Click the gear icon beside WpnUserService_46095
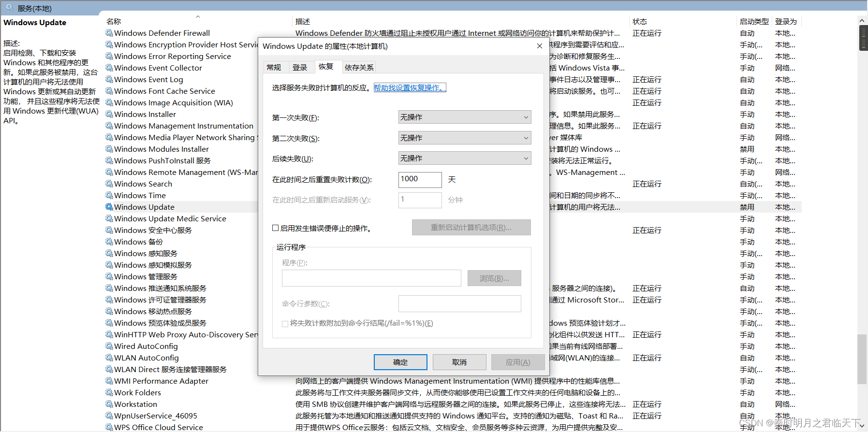The image size is (868, 432). (109, 416)
